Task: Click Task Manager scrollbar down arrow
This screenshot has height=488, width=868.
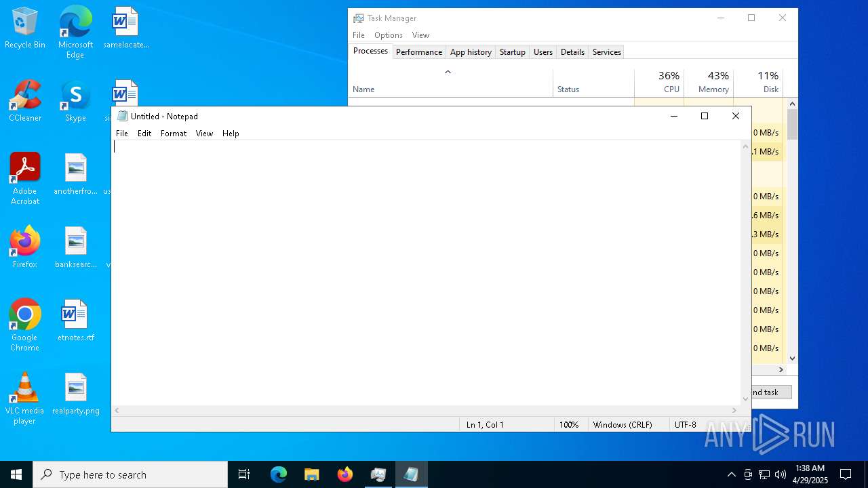Action: click(x=792, y=359)
